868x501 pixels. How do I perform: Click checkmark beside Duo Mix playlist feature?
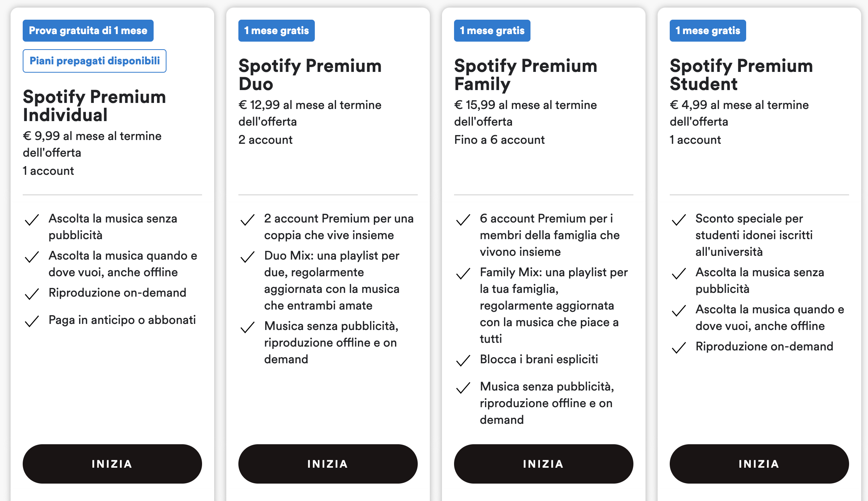(x=247, y=257)
